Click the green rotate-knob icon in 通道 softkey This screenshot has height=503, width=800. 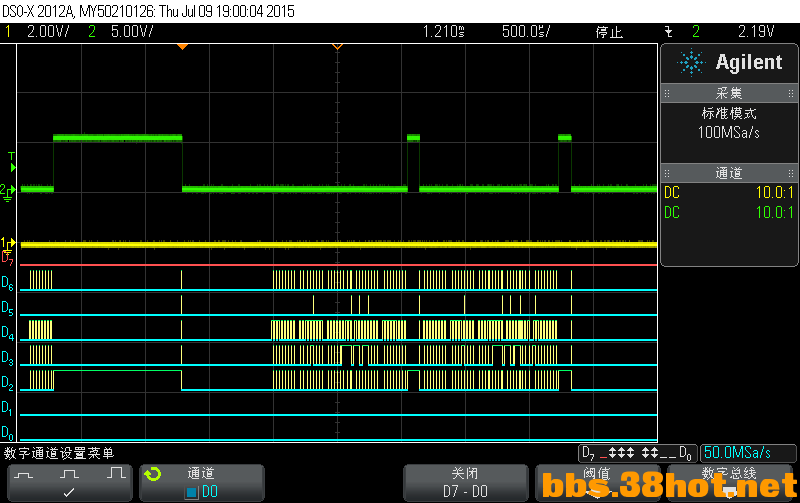[x=152, y=474]
